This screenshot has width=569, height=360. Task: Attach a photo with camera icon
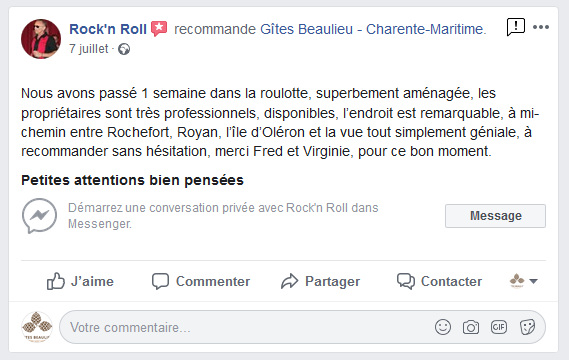[471, 327]
